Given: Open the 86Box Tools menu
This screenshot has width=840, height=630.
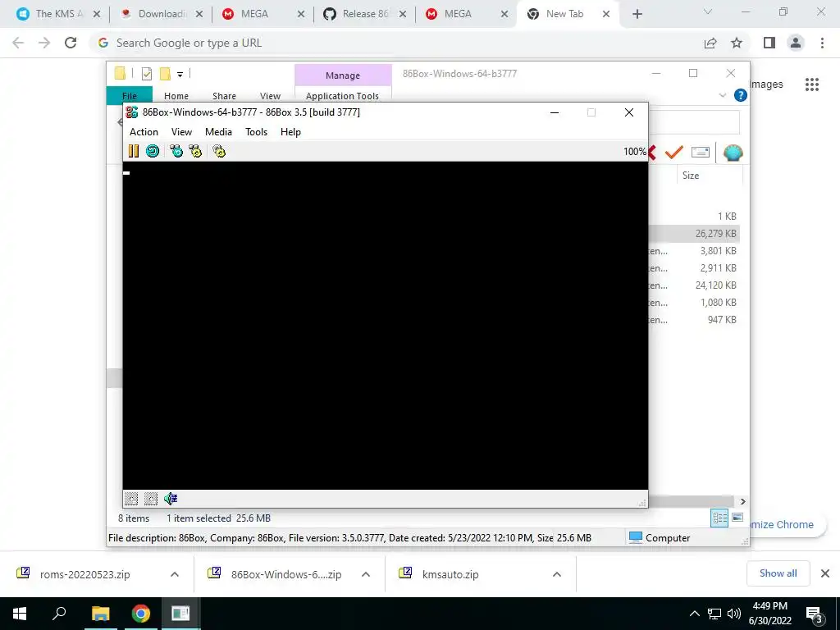Looking at the screenshot, I should click(x=257, y=132).
